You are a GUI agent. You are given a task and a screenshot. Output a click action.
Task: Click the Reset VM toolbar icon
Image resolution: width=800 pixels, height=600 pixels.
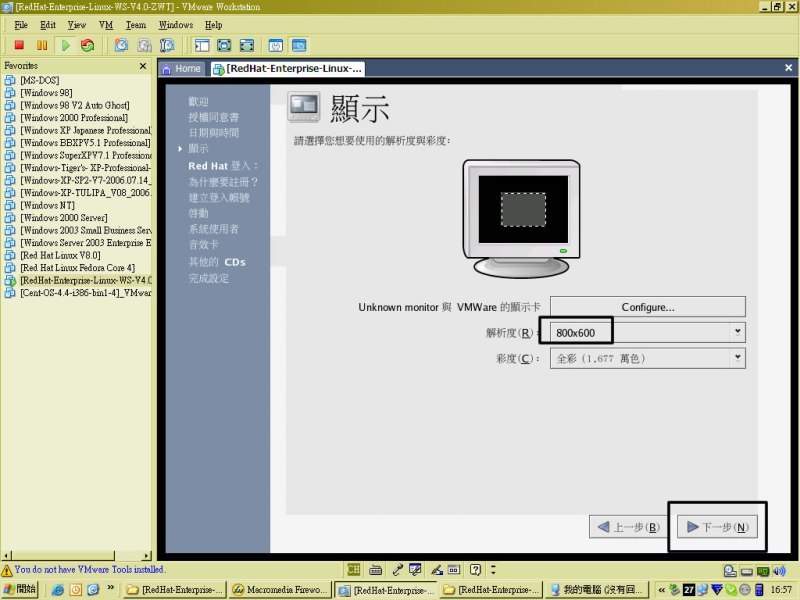(88, 45)
